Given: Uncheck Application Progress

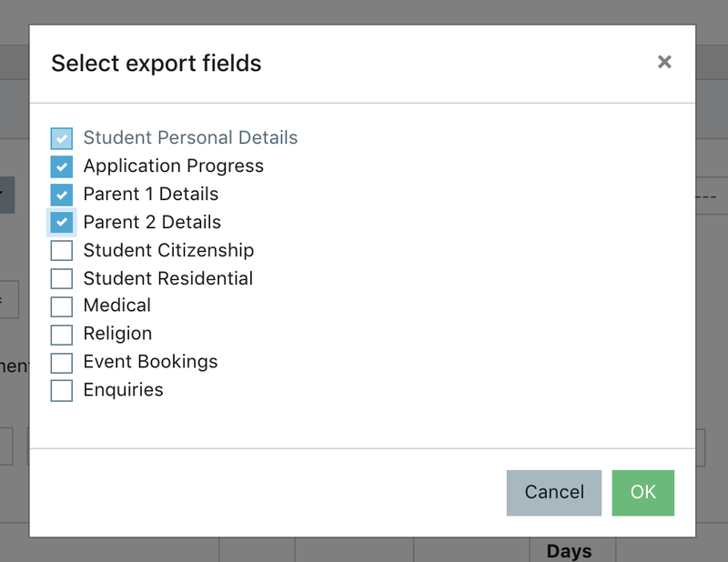Looking at the screenshot, I should (61, 166).
